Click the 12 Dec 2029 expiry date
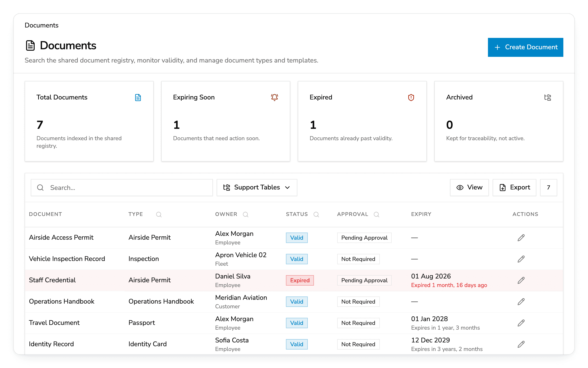Viewport: 588px width, 368px height. pos(430,340)
